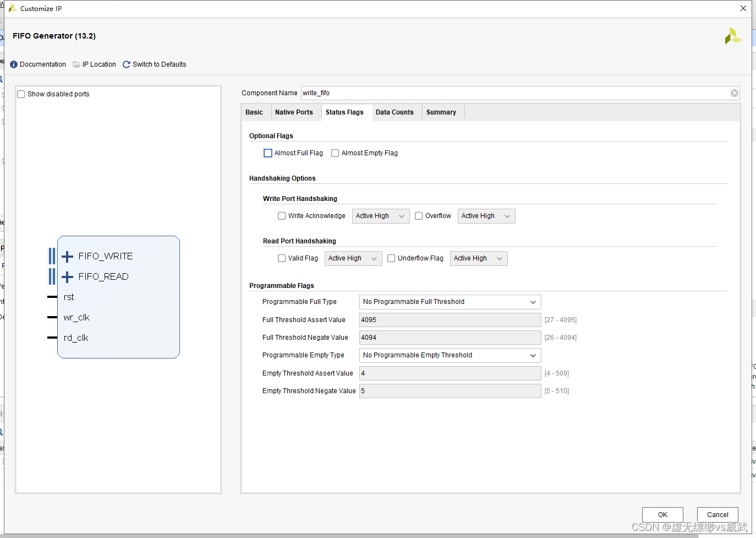The height and width of the screenshot is (538, 756).
Task: Open the Programmable Full Type dropdown
Action: tap(450, 302)
